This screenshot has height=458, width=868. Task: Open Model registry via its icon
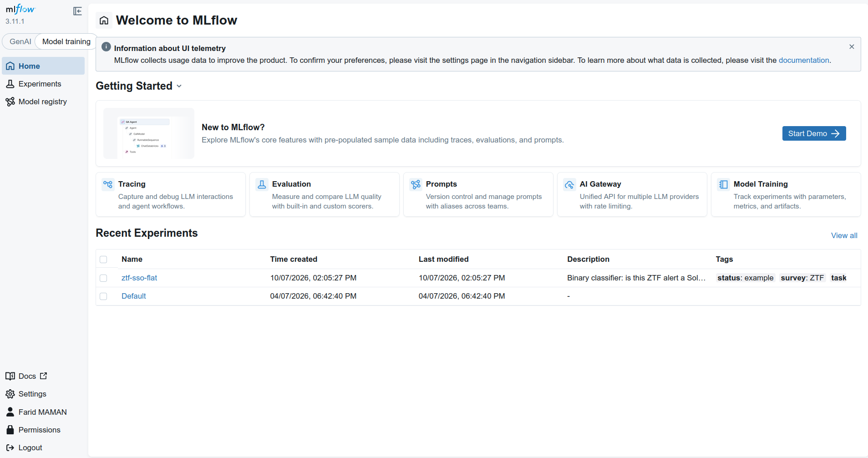10,102
